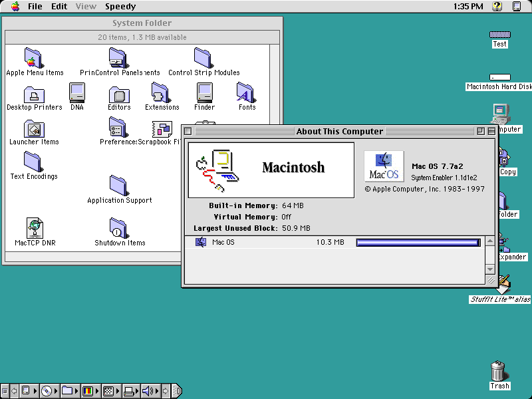The width and height of the screenshot is (532, 399).
Task: Open the sound volume strip module
Action: (151, 391)
